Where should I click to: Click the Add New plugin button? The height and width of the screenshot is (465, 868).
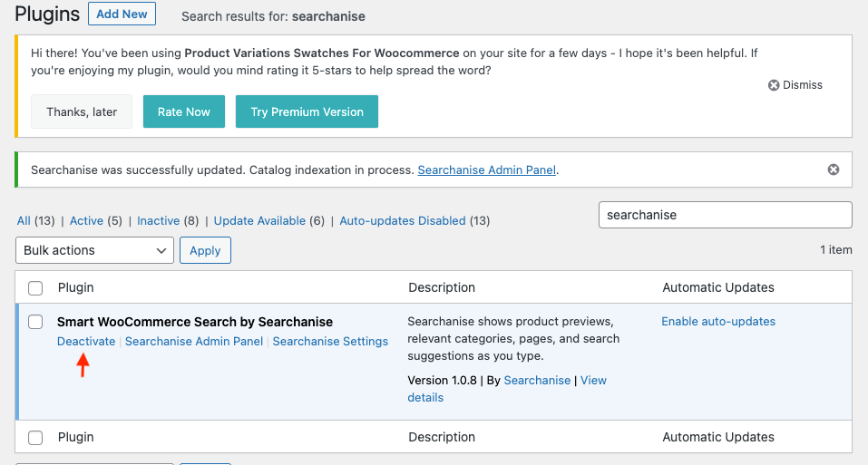tap(122, 14)
